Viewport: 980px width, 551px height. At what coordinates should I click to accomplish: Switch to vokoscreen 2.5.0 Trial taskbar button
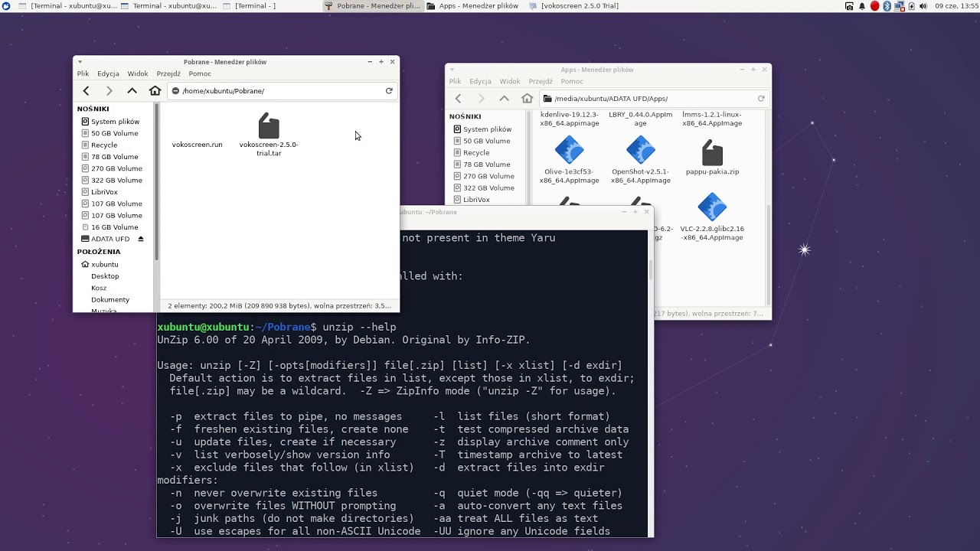[x=574, y=6]
